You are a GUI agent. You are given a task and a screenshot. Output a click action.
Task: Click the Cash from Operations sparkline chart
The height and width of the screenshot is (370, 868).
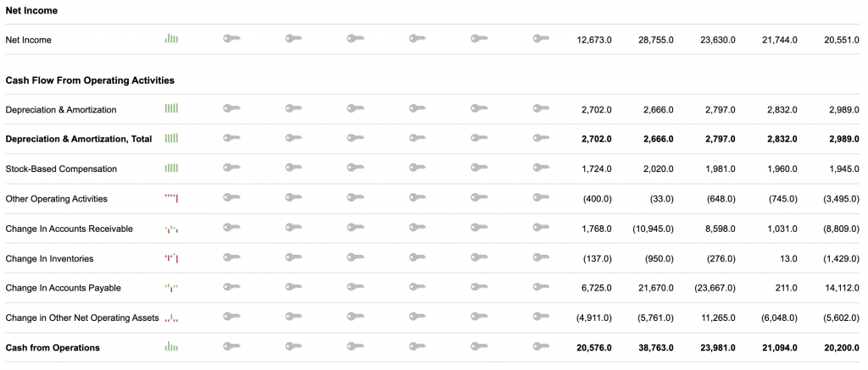pos(171,346)
